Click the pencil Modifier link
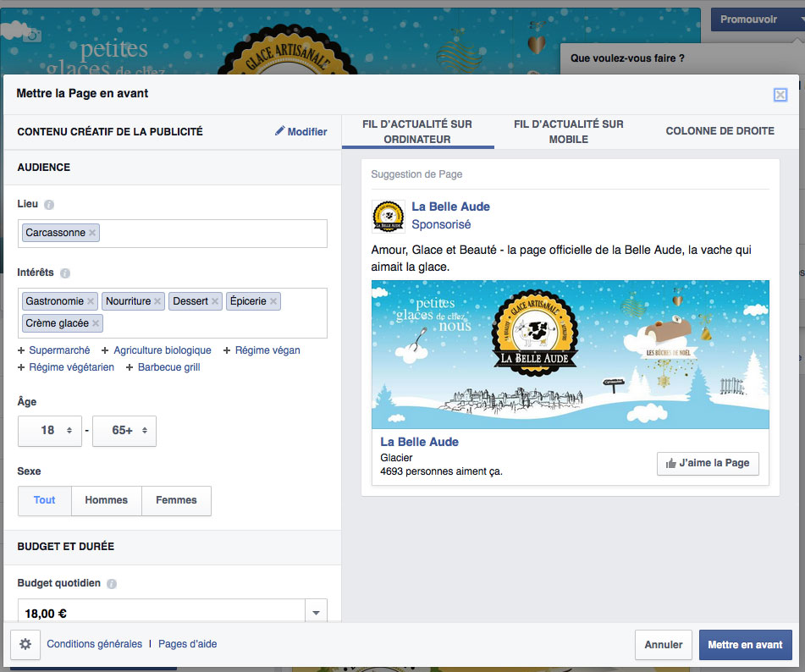The width and height of the screenshot is (805, 672). [x=300, y=131]
